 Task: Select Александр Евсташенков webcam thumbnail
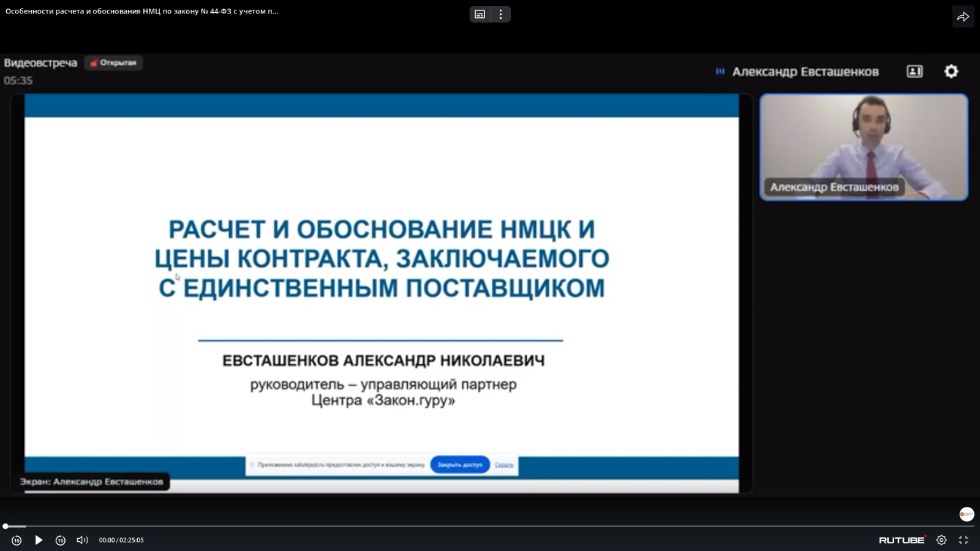coord(864,147)
